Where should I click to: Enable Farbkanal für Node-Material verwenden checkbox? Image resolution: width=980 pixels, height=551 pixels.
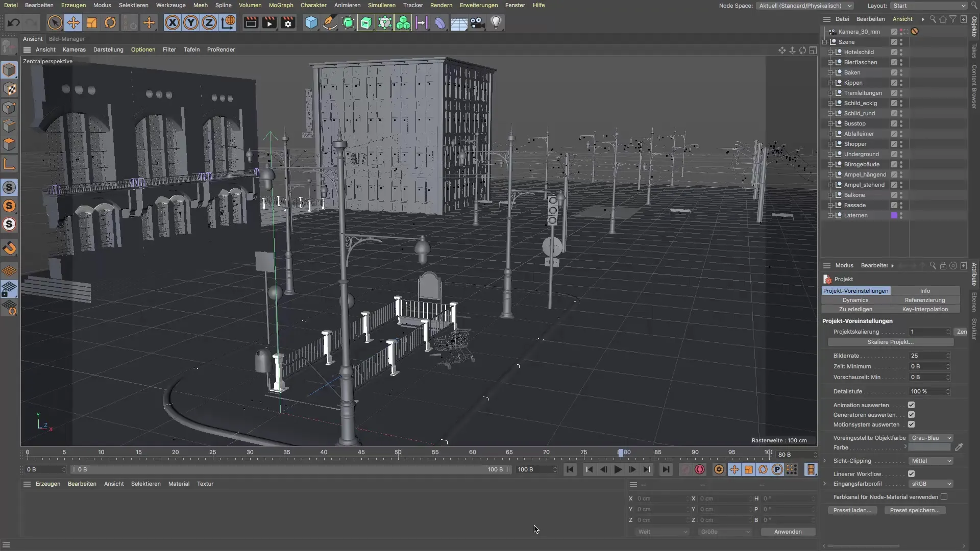tap(944, 497)
